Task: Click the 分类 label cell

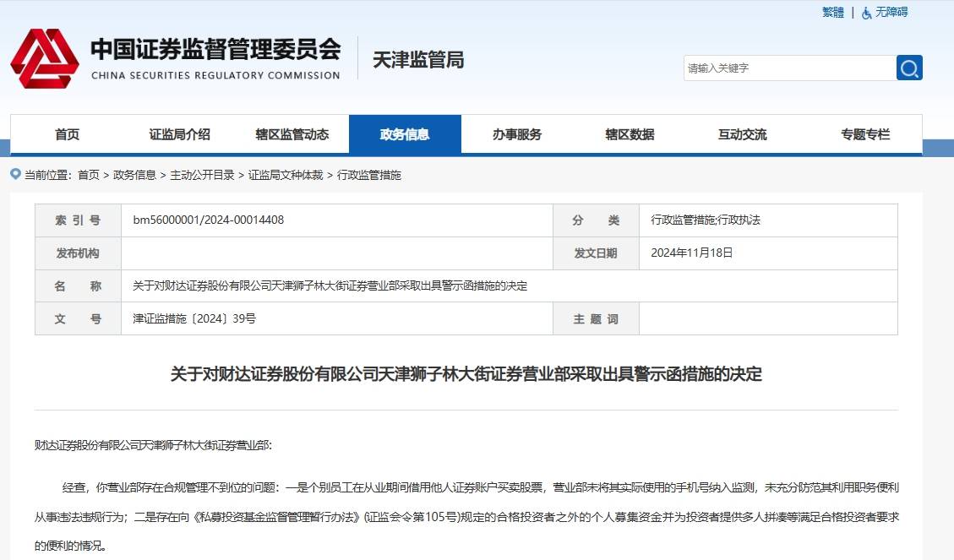Action: (596, 220)
